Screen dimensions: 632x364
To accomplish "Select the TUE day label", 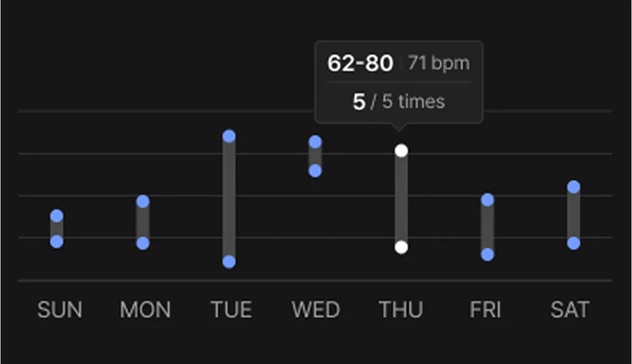I will [x=231, y=310].
